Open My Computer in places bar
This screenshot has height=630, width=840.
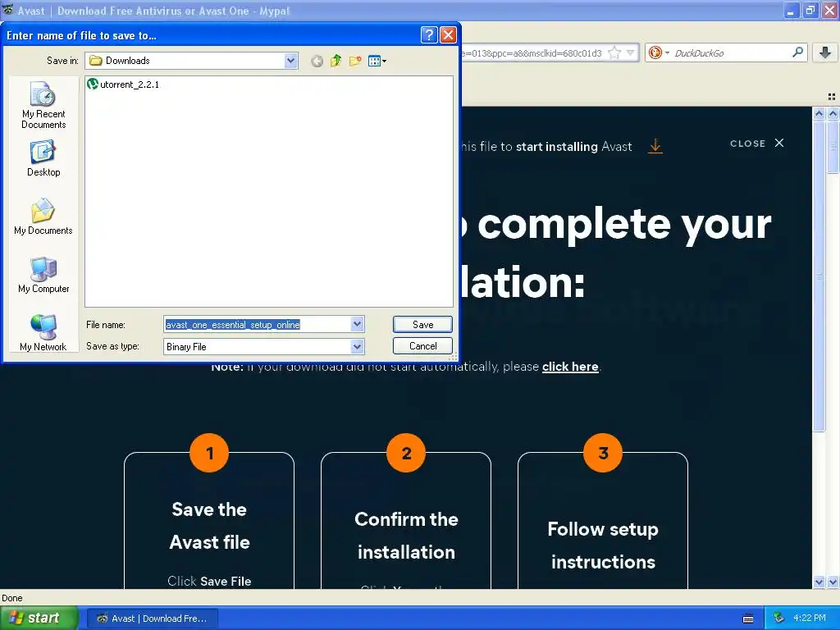43,275
